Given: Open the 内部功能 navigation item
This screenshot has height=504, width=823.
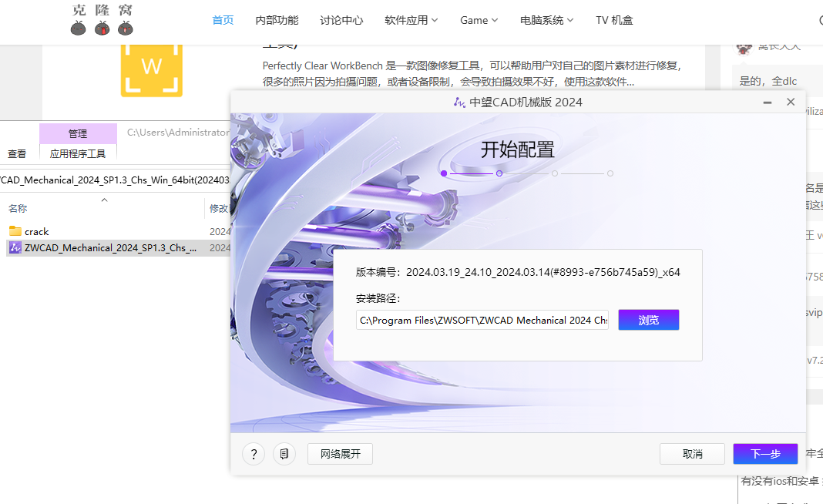Looking at the screenshot, I should 277,21.
